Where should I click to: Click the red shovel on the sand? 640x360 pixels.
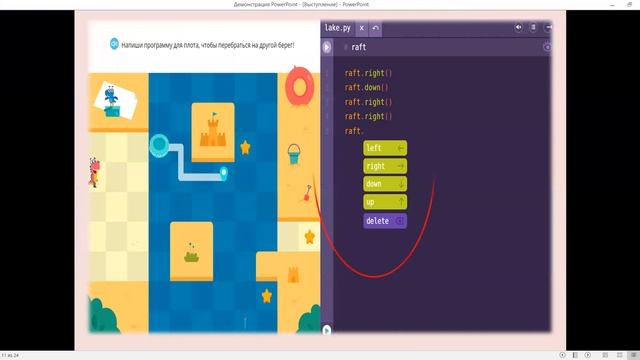point(307,193)
